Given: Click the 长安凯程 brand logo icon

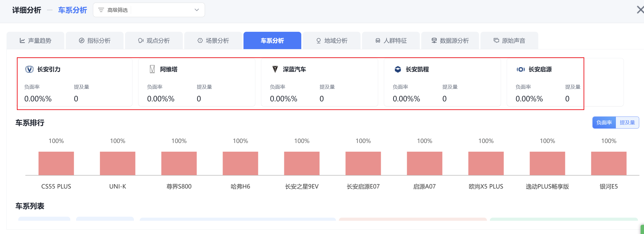Looking at the screenshot, I should coord(398,69).
